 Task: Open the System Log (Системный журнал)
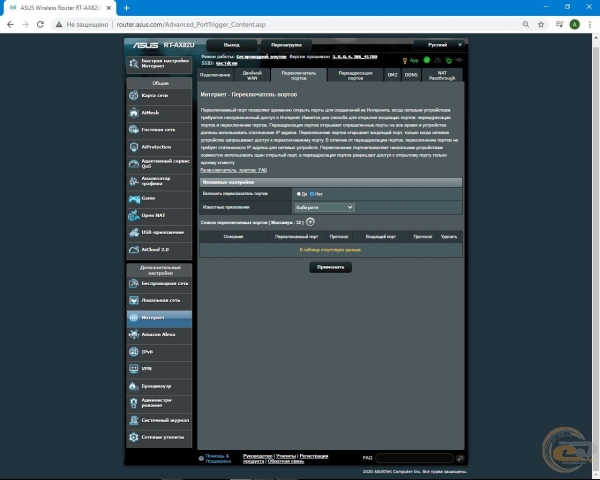(159, 420)
